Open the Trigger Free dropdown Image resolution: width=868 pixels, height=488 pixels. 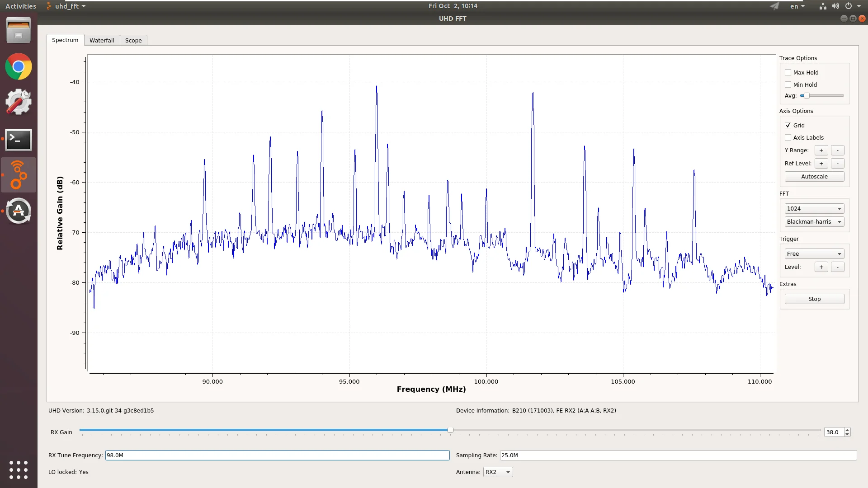pyautogui.click(x=814, y=253)
